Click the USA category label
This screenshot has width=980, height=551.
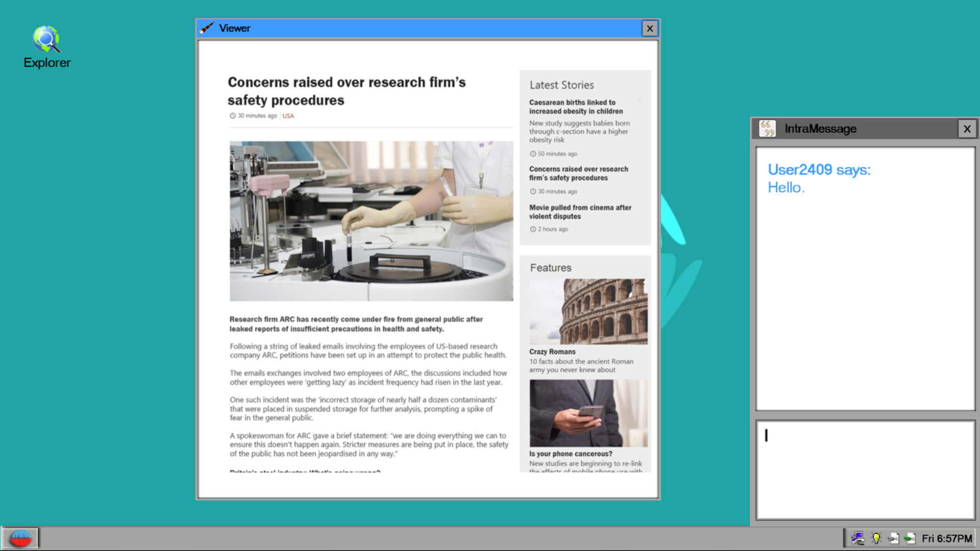point(288,116)
